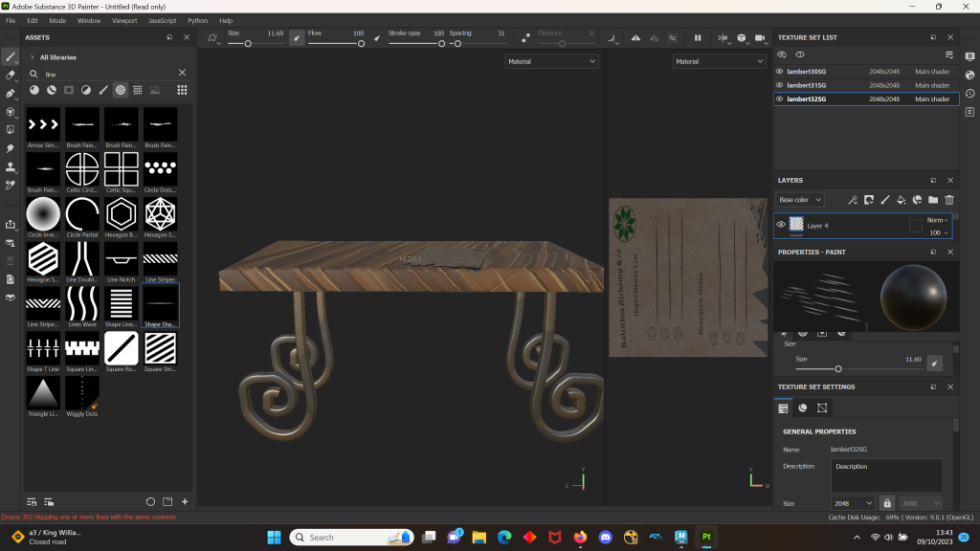This screenshot has height=551, width=980.
Task: Toggle lazy mouse in the toolbar
Action: (525, 38)
